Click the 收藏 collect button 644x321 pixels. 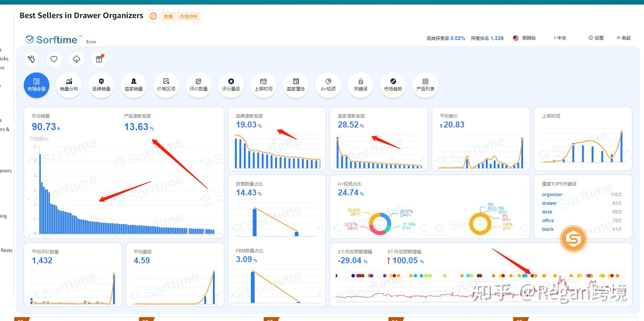pos(168,16)
